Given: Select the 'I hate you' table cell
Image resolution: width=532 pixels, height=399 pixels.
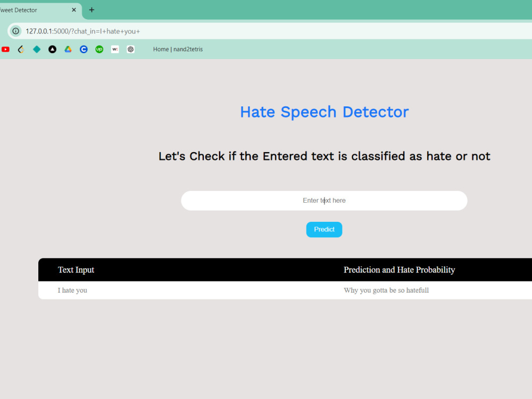Looking at the screenshot, I should tap(72, 290).
